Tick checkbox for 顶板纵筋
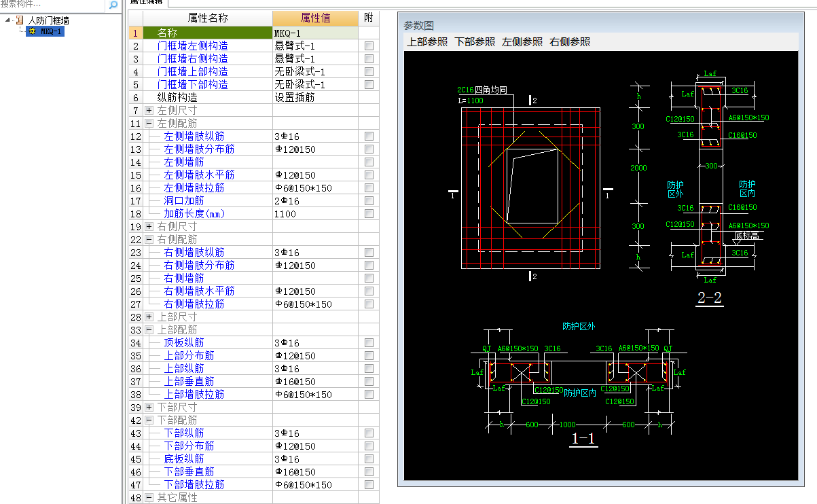This screenshot has width=817, height=504. [x=369, y=342]
